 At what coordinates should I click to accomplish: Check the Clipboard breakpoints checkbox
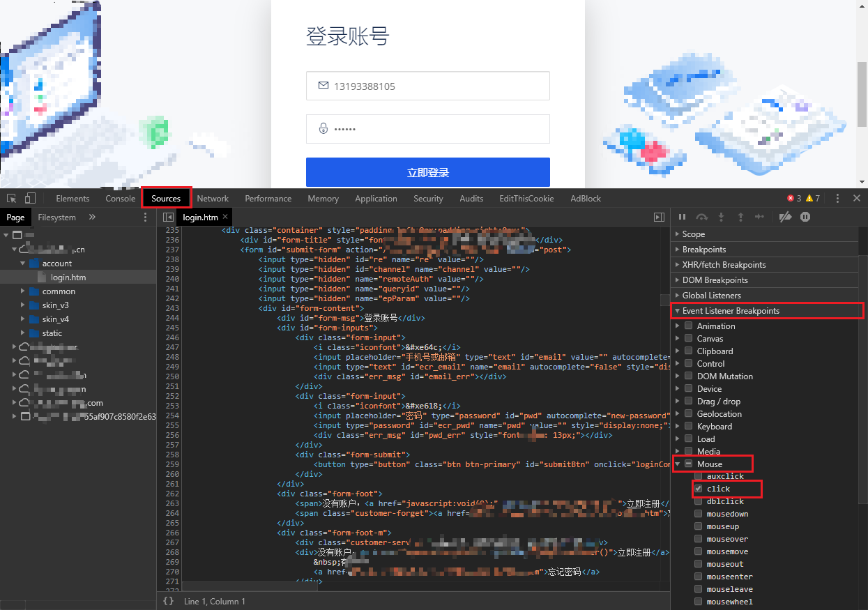(x=689, y=351)
